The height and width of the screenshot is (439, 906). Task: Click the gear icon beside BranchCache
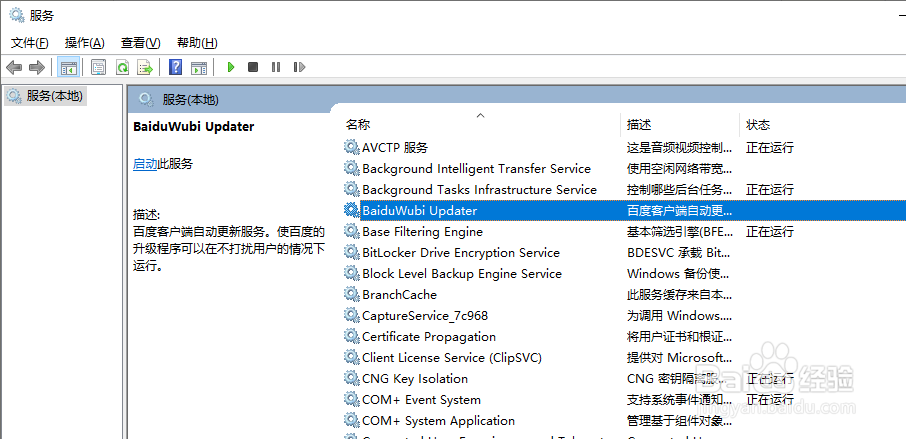pyautogui.click(x=351, y=295)
